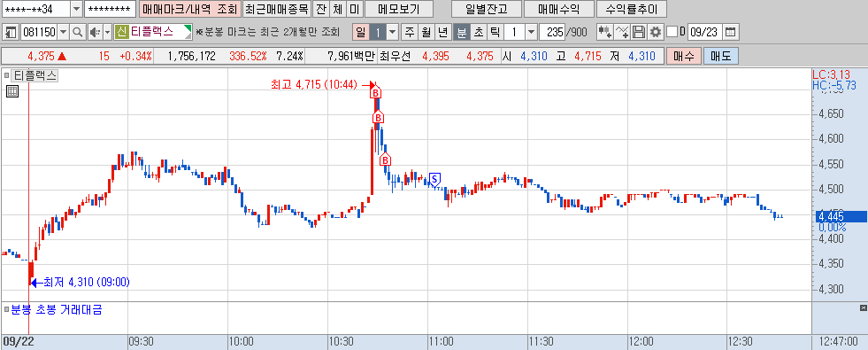Viewport: 868px width, 350px height.
Task: Open the 매매수익 tab
Action: pyautogui.click(x=558, y=9)
